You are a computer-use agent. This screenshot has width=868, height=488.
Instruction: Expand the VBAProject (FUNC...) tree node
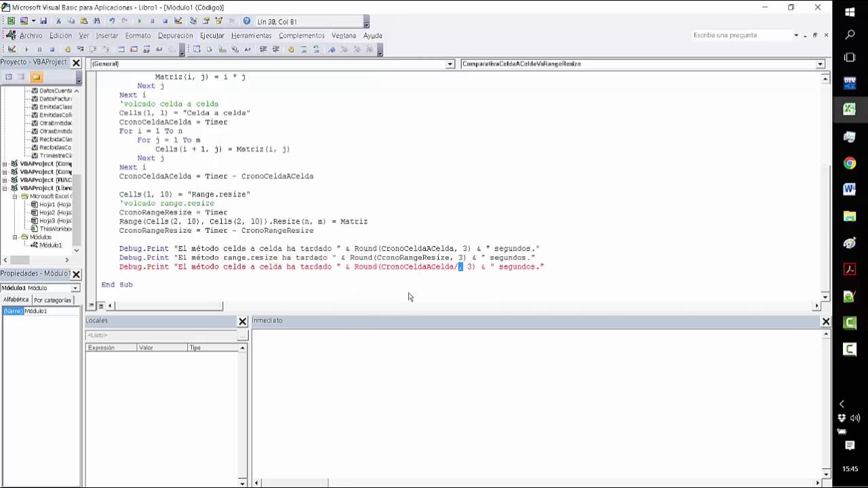tap(5, 180)
